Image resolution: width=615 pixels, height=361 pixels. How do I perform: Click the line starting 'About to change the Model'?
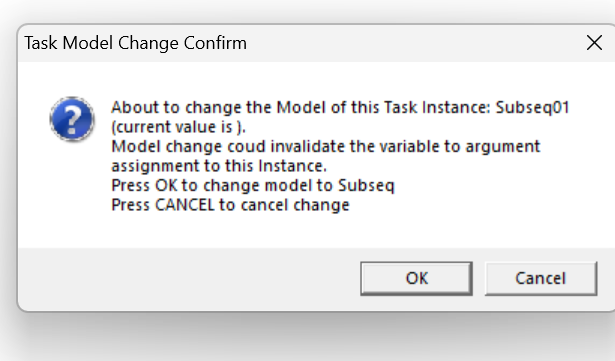tap(340, 107)
